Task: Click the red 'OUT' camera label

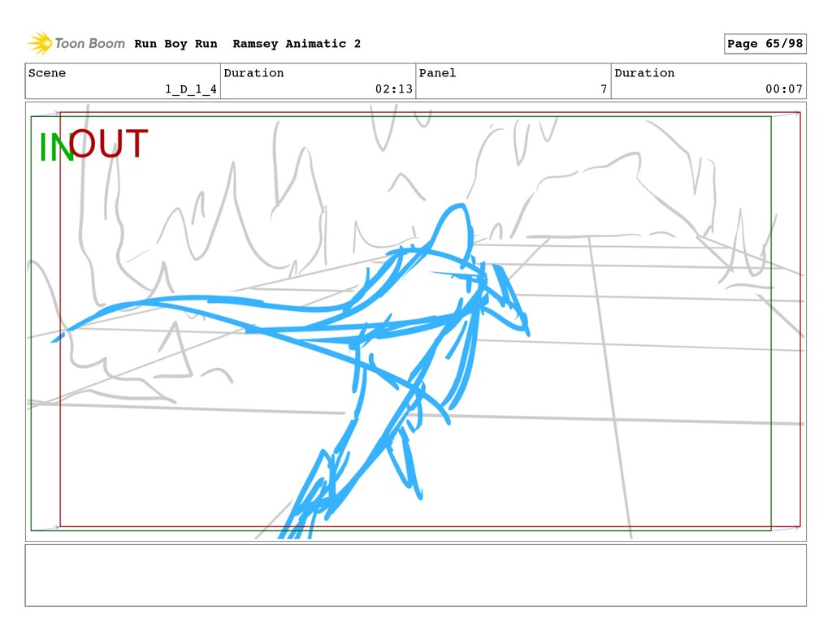Action: pos(108,143)
